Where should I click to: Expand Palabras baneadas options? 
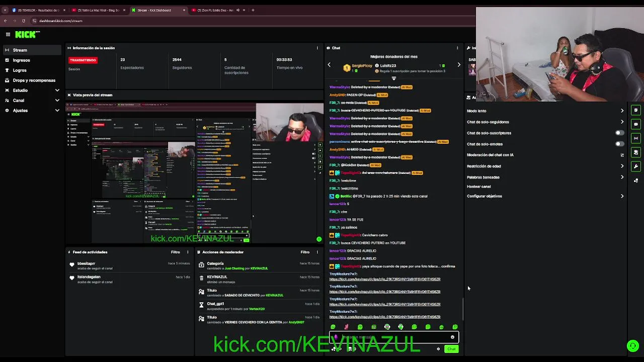pyautogui.click(x=622, y=177)
